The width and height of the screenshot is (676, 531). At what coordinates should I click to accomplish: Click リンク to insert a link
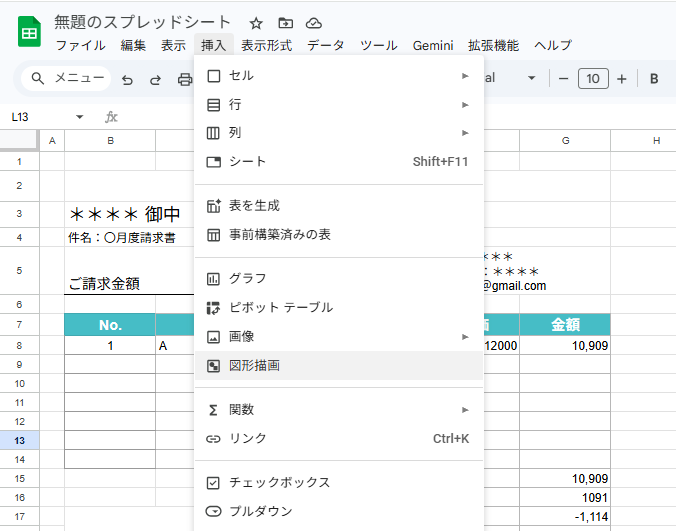tap(247, 438)
